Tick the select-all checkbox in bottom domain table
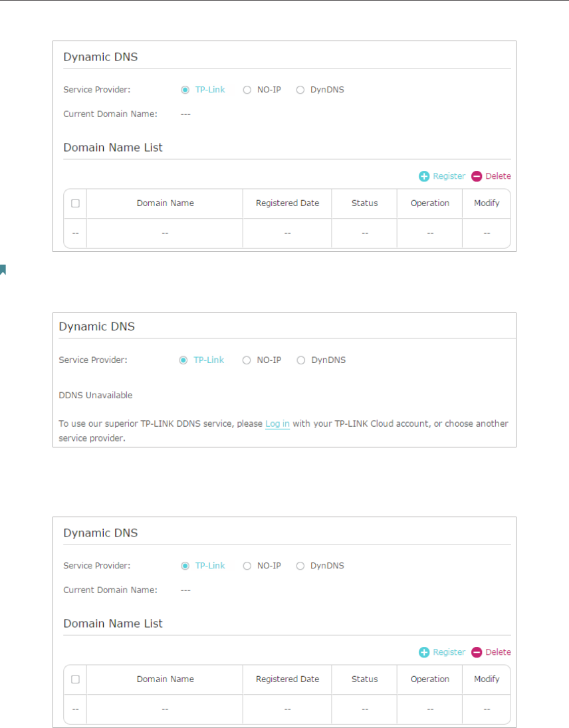The height and width of the screenshot is (728, 569). tap(75, 679)
